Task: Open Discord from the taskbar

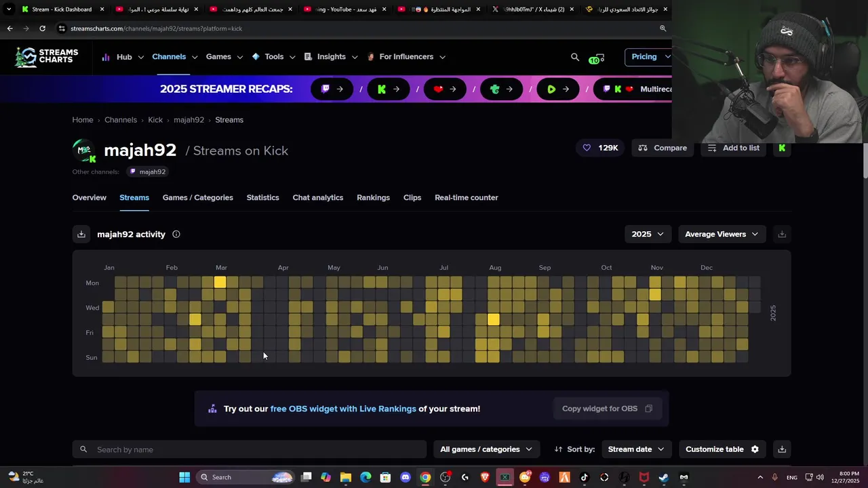Action: point(406,477)
